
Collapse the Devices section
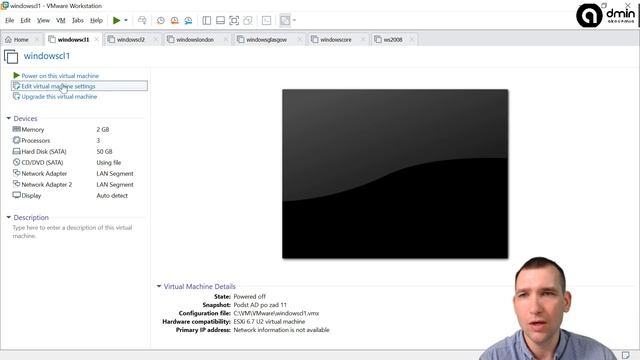[9, 118]
